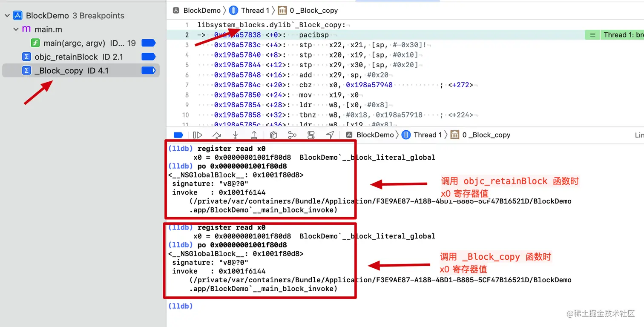Click address 0x198a57918 on tbnz line
Viewport: 644px width, 327px height.
pyautogui.click(x=399, y=115)
